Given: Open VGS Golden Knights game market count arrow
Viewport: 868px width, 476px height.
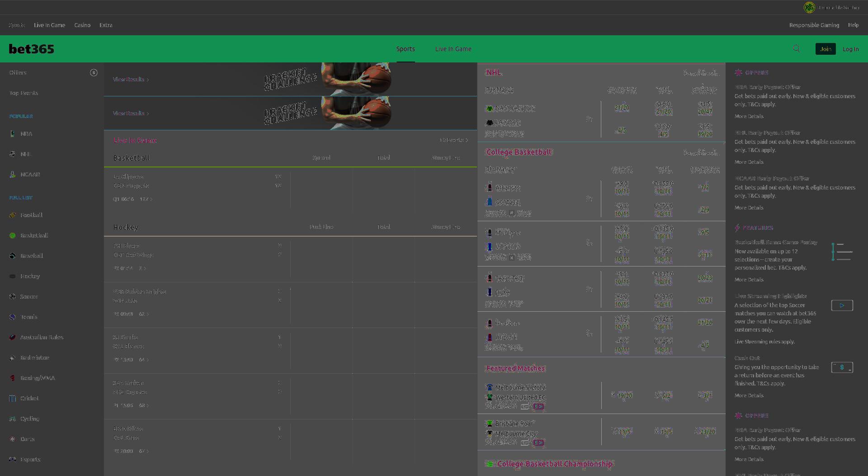Looking at the screenshot, I should click(144, 314).
